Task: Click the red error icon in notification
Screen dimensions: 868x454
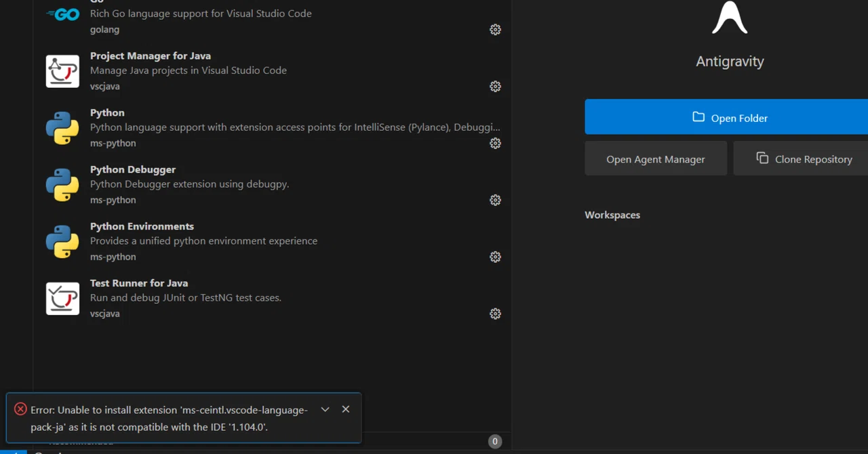Action: [20, 409]
